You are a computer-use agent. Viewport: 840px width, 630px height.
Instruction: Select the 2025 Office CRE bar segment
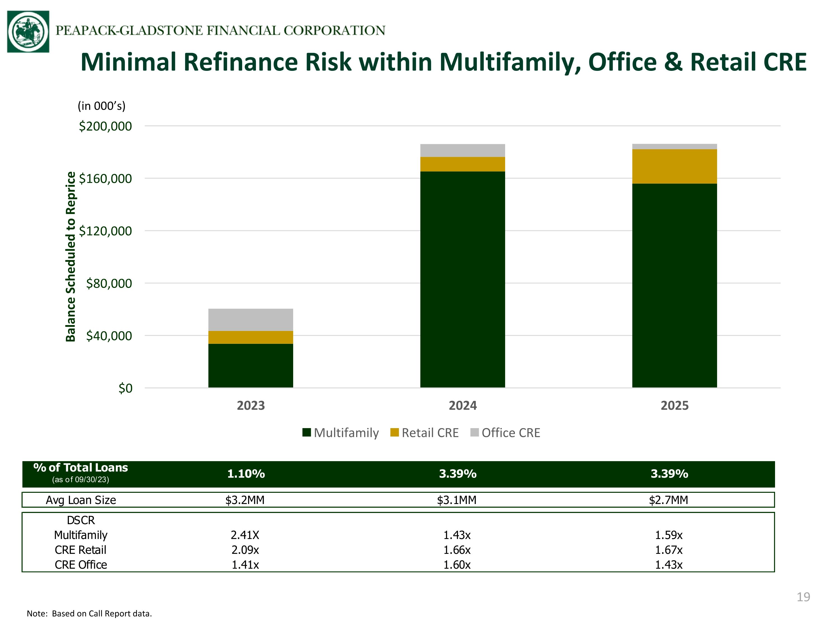tap(675, 147)
